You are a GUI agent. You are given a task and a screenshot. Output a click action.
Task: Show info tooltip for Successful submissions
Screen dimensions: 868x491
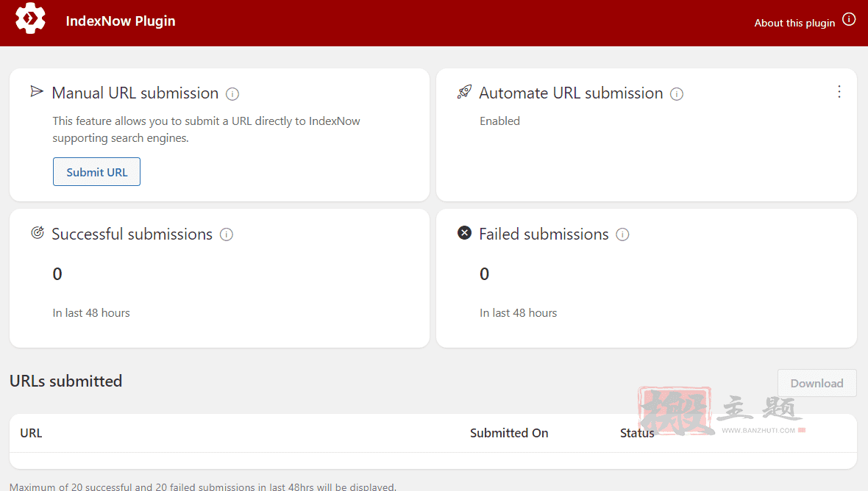[227, 234]
